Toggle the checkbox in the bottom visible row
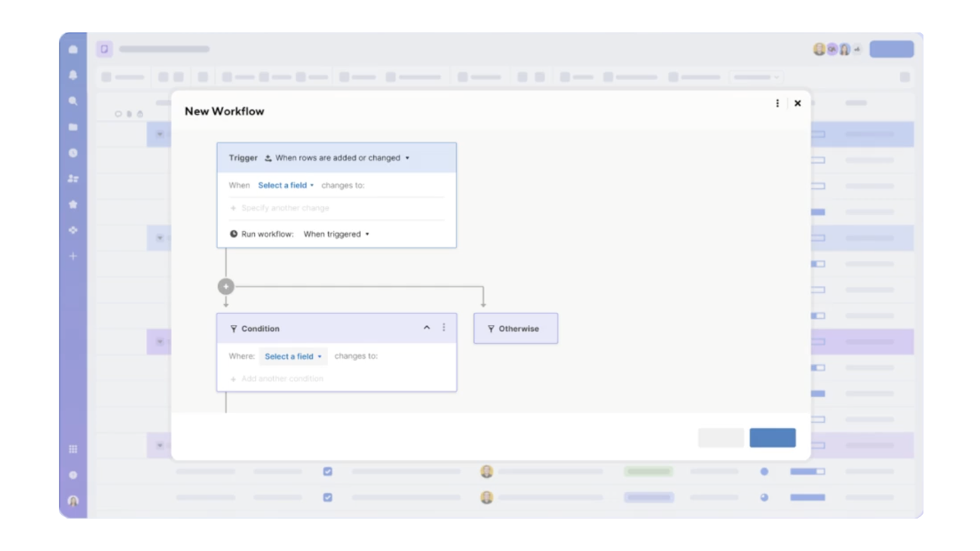980x551 pixels. click(329, 496)
